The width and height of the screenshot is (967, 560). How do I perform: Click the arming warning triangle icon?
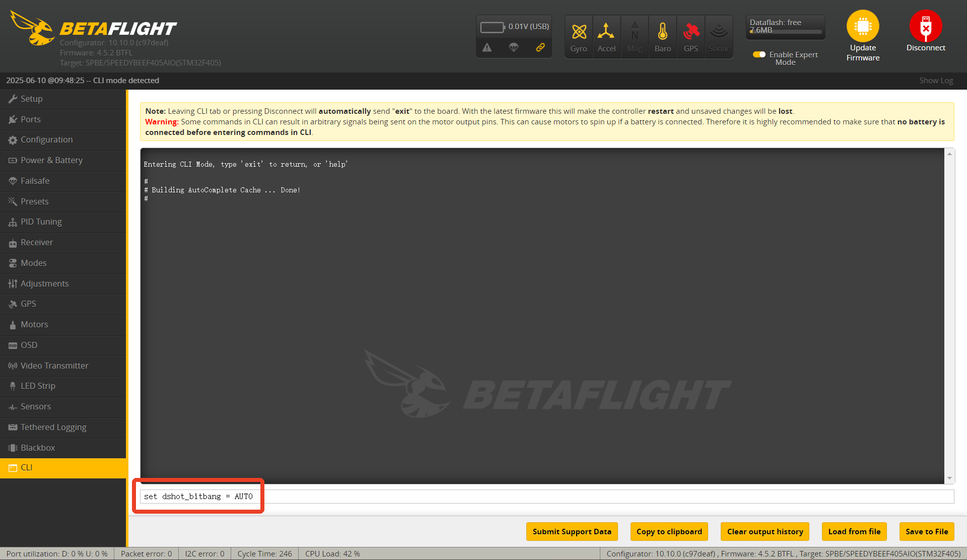tap(487, 47)
